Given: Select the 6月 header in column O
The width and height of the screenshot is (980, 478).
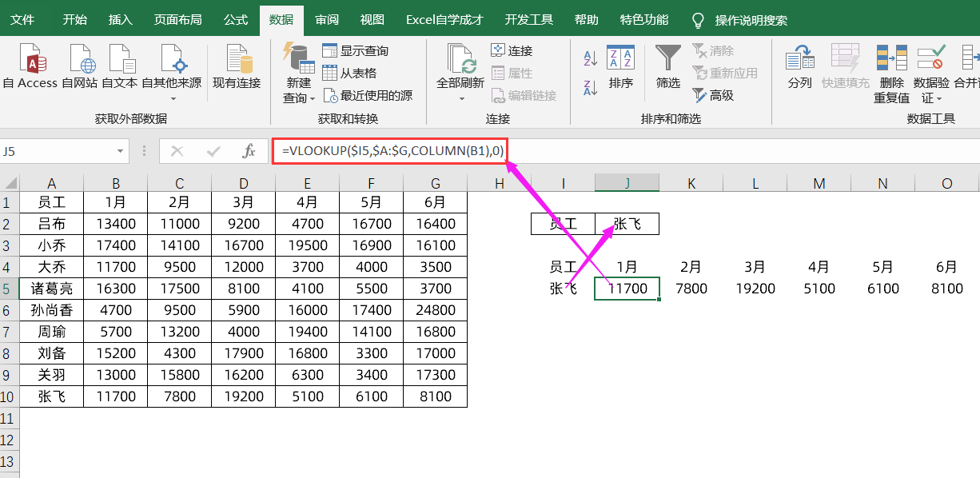Looking at the screenshot, I should coord(947,267).
